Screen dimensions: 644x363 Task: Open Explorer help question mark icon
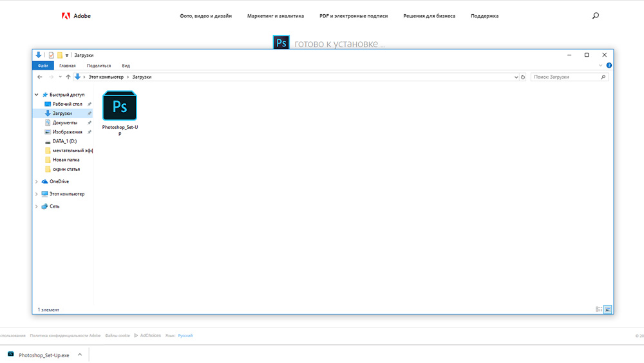(609, 65)
